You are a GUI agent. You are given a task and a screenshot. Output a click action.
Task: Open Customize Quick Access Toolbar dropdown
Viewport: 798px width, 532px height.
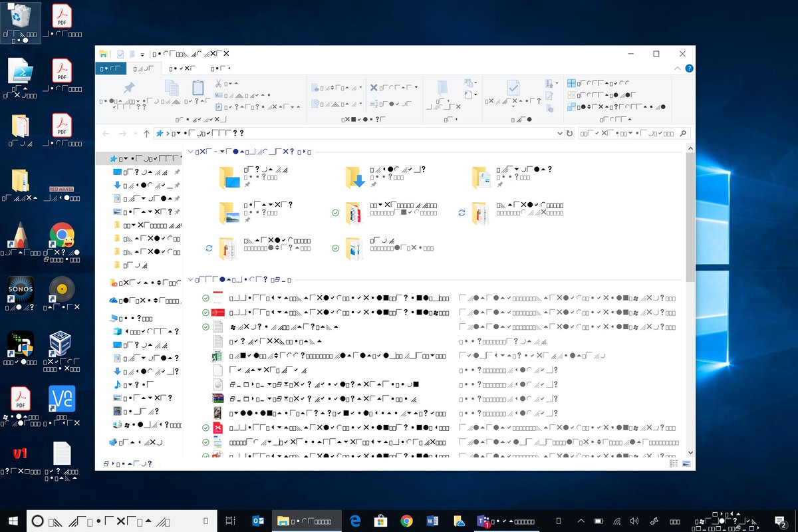[x=142, y=54]
